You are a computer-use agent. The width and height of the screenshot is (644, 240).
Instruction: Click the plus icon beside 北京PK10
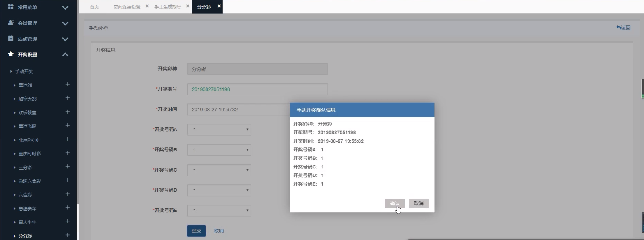[68, 139]
